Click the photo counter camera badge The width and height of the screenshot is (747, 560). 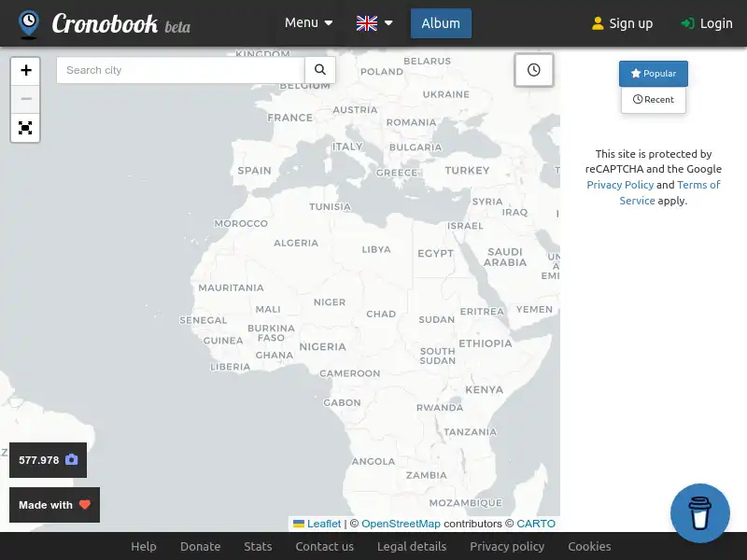pyautogui.click(x=48, y=459)
